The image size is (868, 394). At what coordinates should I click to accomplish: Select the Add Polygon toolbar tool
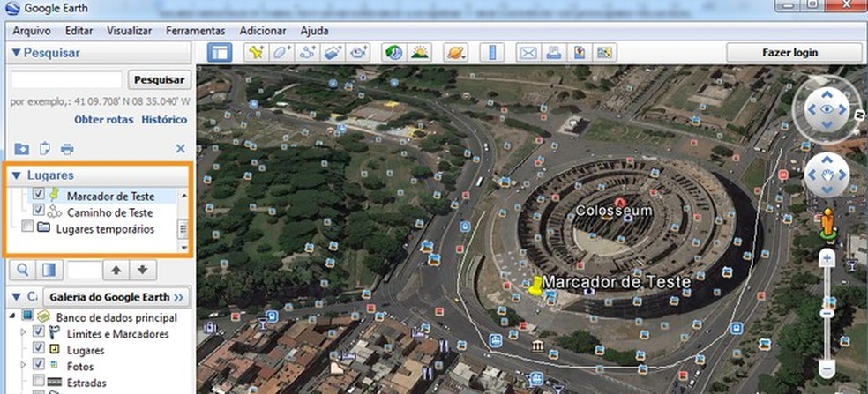(x=281, y=53)
